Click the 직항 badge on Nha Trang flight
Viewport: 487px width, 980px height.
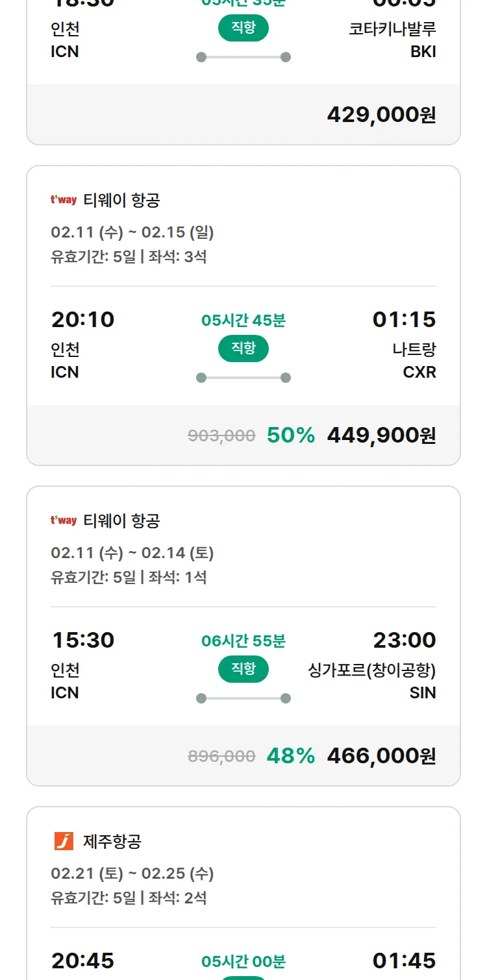tap(243, 349)
